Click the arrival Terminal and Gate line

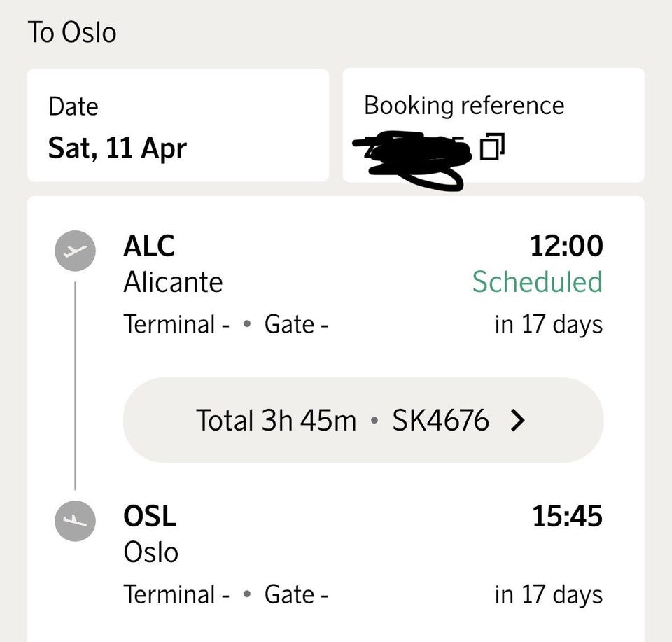(x=226, y=595)
